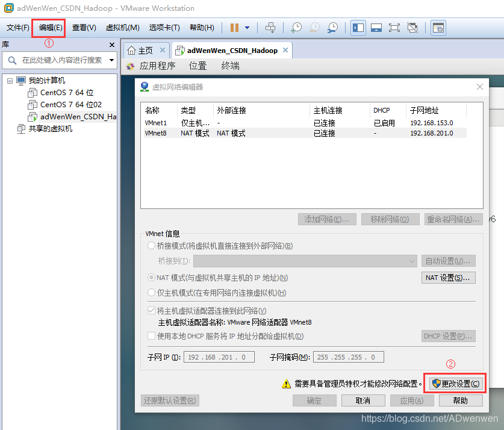
Task: Click the 自动设置(U)... button
Action: (x=449, y=261)
